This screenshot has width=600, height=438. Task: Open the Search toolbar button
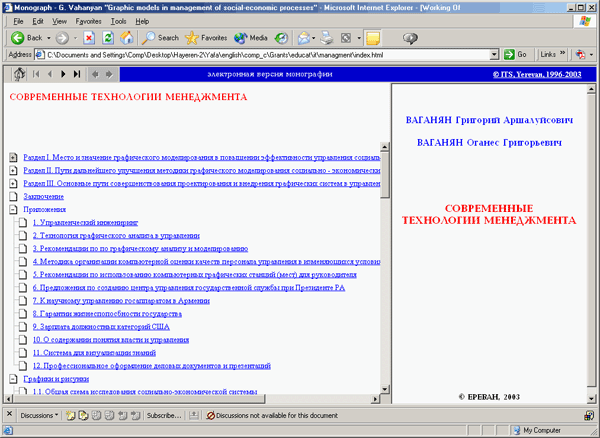[x=159, y=37]
